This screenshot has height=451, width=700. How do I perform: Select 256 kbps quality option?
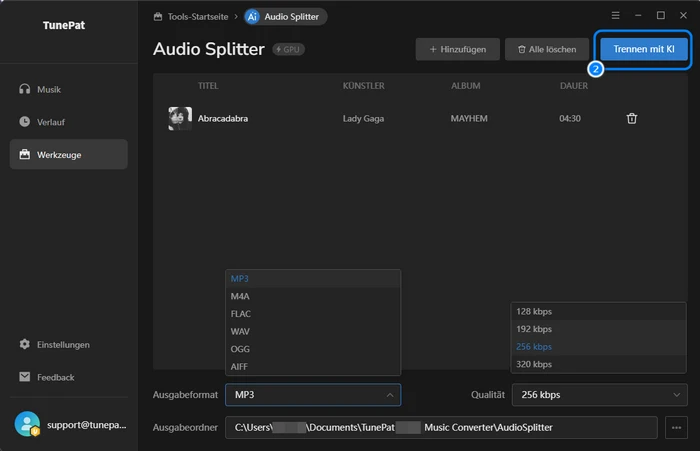tap(598, 347)
